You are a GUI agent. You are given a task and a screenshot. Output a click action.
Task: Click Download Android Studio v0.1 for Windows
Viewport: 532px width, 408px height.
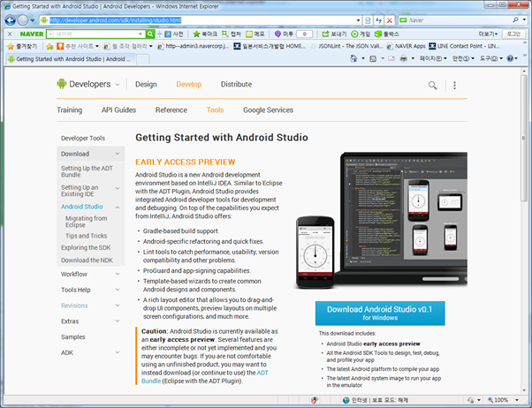(x=380, y=313)
